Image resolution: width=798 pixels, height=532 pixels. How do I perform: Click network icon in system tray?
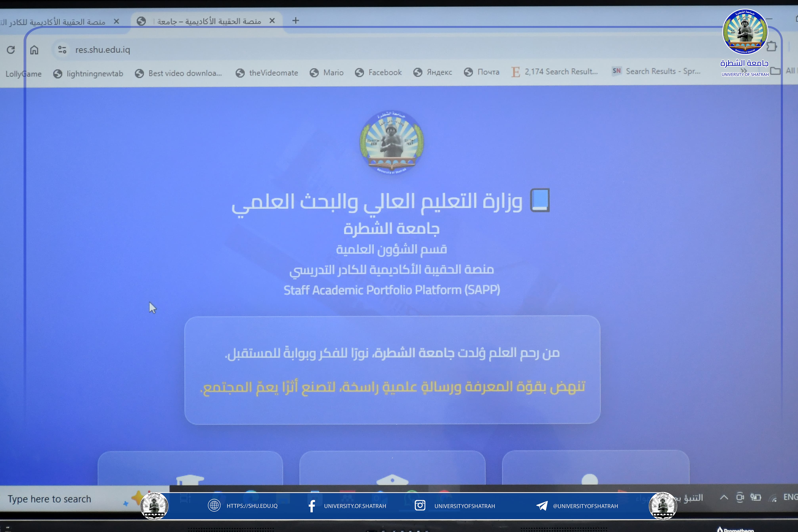click(x=773, y=498)
